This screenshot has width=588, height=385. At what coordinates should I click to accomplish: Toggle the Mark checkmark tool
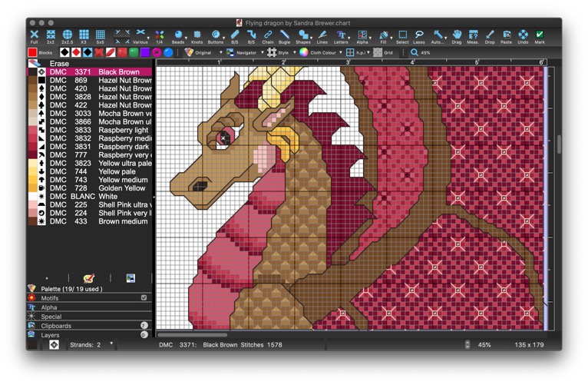540,36
